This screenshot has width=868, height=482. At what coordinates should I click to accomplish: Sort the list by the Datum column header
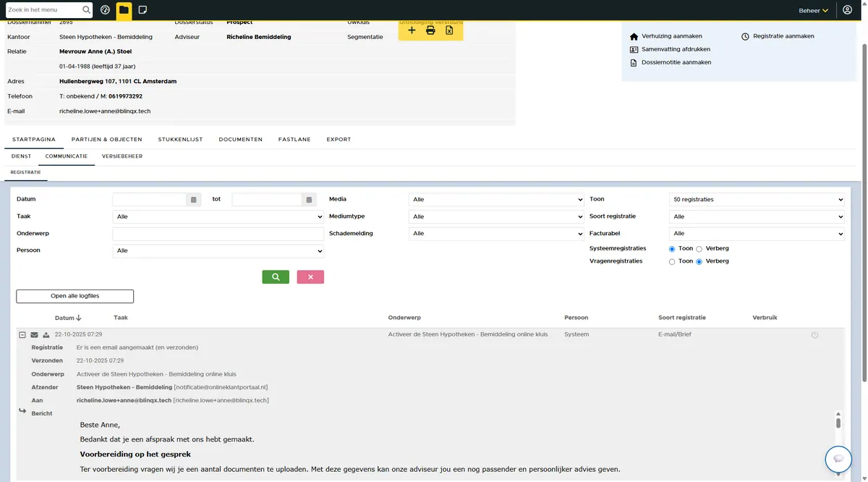pos(68,318)
